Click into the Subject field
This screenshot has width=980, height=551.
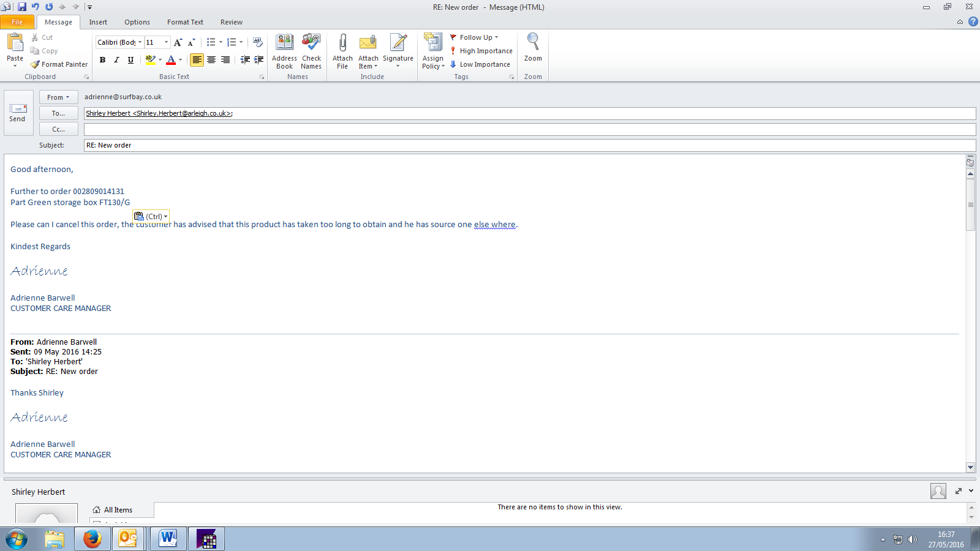tap(527, 145)
